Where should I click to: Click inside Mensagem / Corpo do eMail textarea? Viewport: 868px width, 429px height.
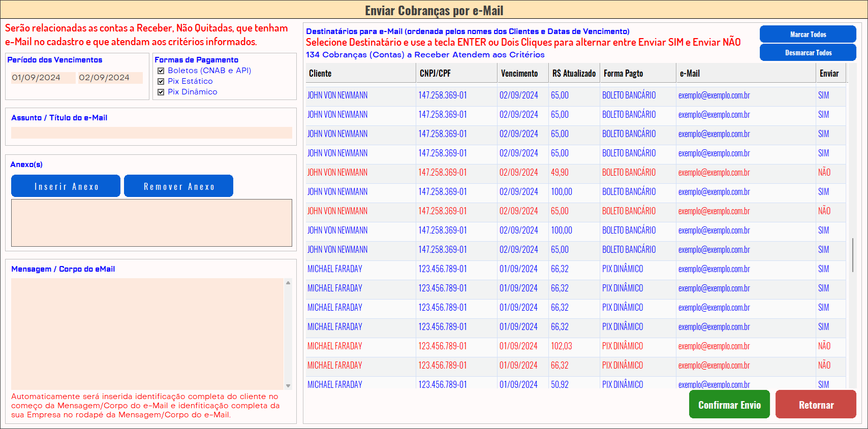147,334
